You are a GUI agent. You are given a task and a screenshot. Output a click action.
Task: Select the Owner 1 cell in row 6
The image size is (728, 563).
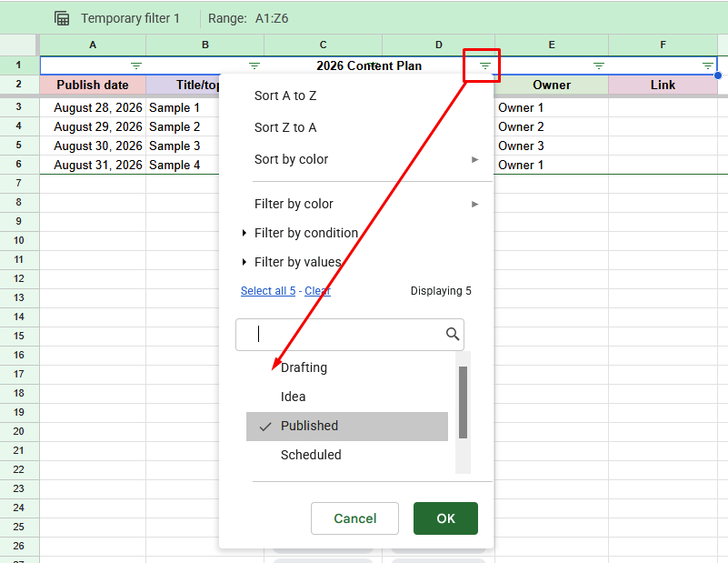(552, 165)
